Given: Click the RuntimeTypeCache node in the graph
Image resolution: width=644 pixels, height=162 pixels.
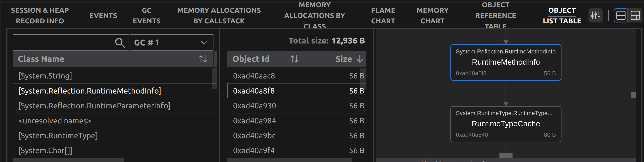Looking at the screenshot, I should pyautogui.click(x=506, y=124).
